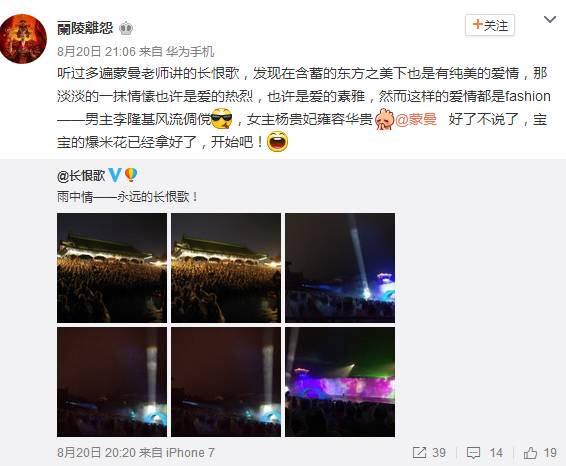The height and width of the screenshot is (466, 566).
Task: Open the @蒙曼 mention link
Action: click(x=415, y=119)
